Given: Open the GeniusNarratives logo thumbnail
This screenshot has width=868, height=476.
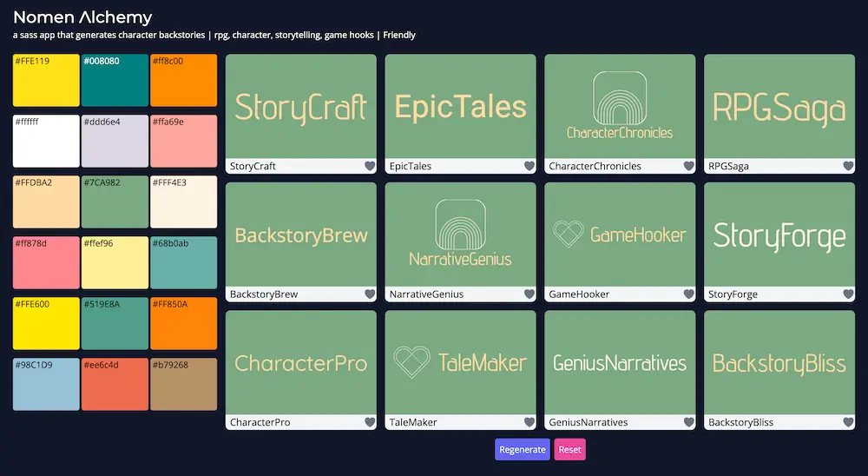Looking at the screenshot, I should pyautogui.click(x=620, y=363).
